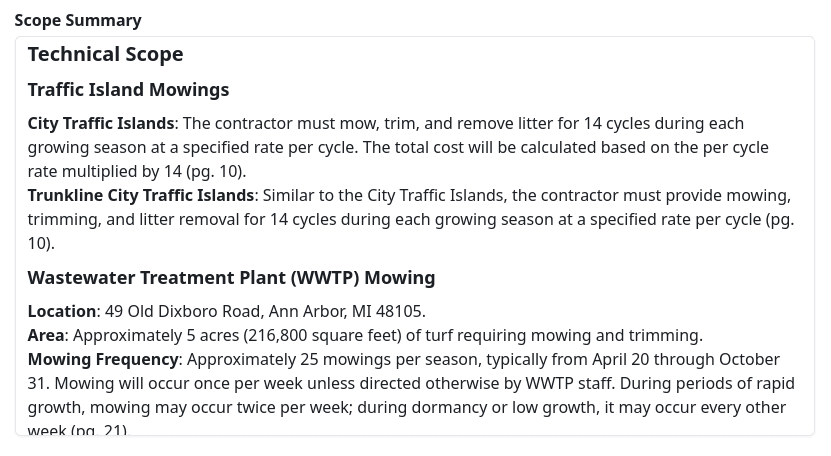831x456 pixels.
Task: Click the bold Mowing Frequency label
Action: click(103, 359)
